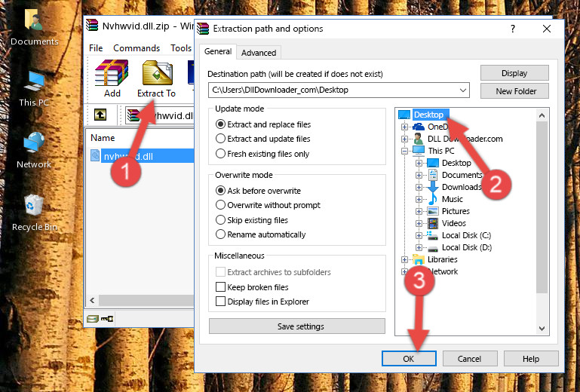Image resolution: width=580 pixels, height=392 pixels.
Task: Click the Extract To toolbar icon
Action: [x=157, y=73]
